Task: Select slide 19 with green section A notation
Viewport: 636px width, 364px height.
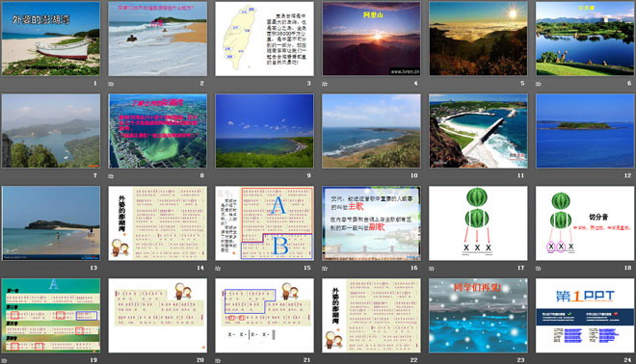Action: (x=51, y=315)
